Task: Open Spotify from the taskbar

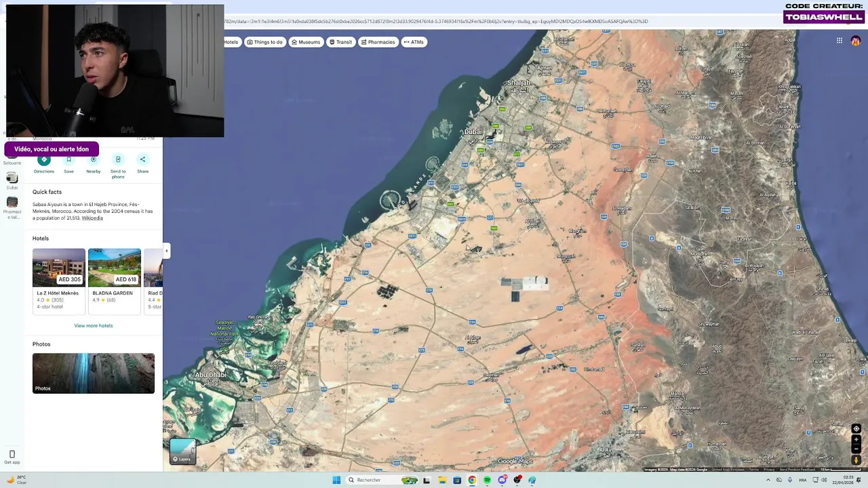Action: 487,480
